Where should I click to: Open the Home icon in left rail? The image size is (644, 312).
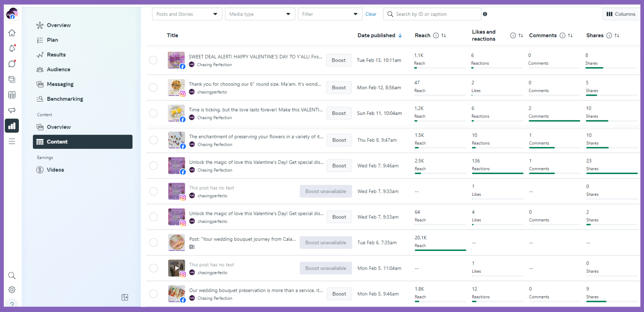12,33
